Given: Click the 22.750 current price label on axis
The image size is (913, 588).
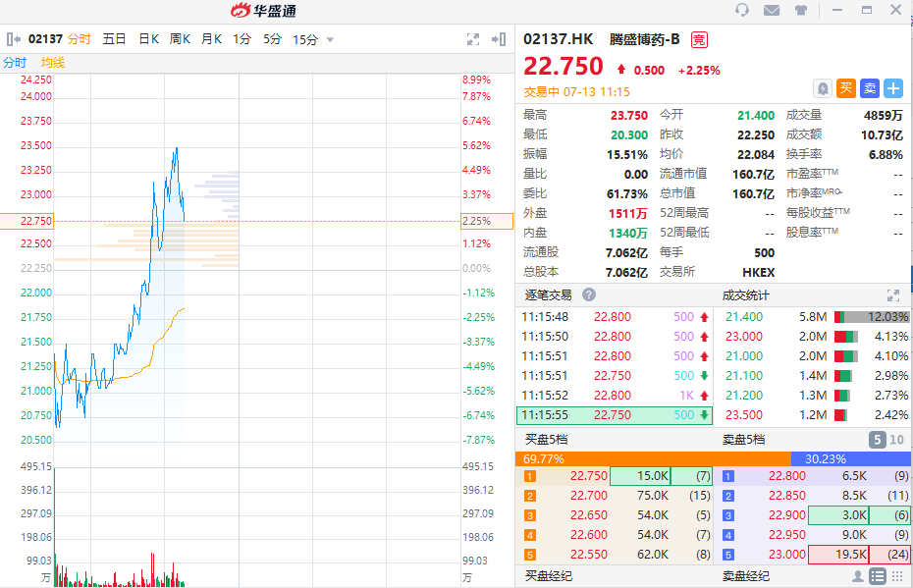Looking at the screenshot, I should coord(27,221).
